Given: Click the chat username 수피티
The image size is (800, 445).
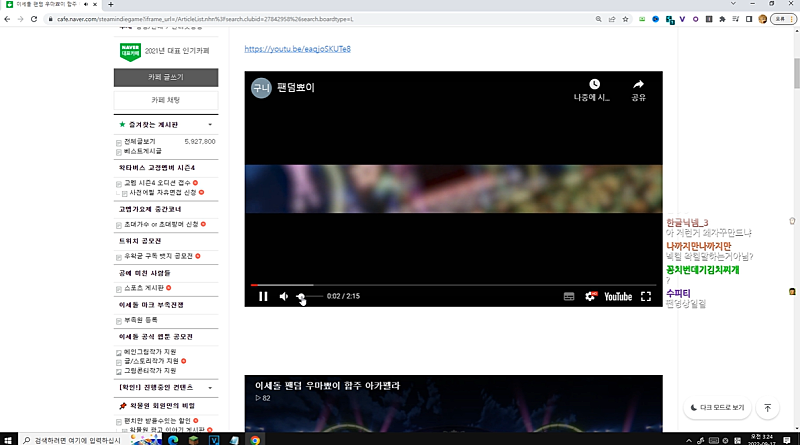Looking at the screenshot, I should pyautogui.click(x=678, y=293).
